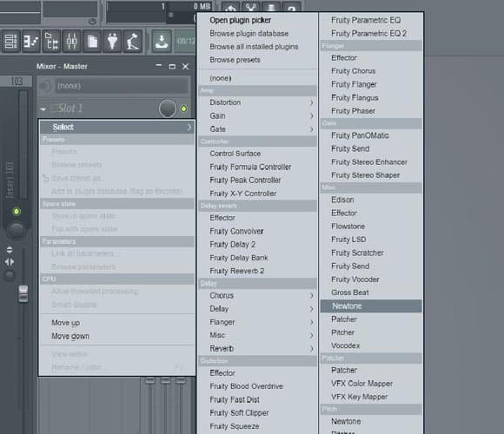Image resolution: width=504 pixels, height=434 pixels.
Task: Select VFX Color Mapper
Action: 371,384
